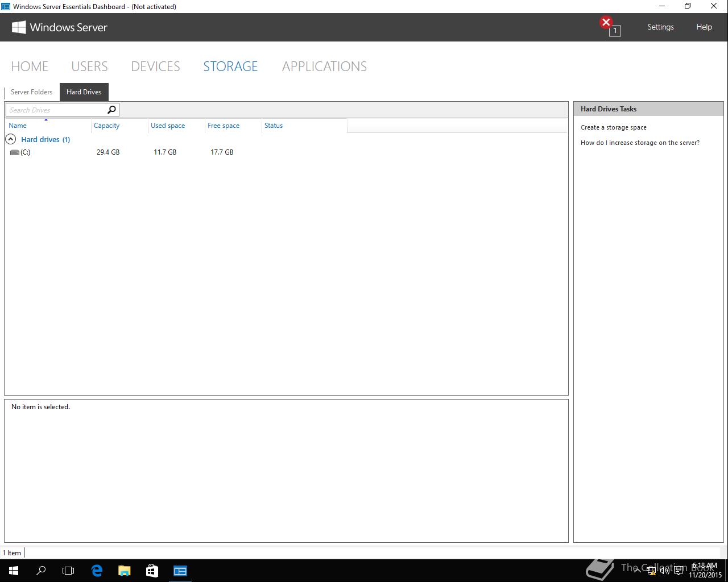This screenshot has width=728, height=582.
Task: Click the search magnifier in Search Drives box
Action: coord(111,110)
